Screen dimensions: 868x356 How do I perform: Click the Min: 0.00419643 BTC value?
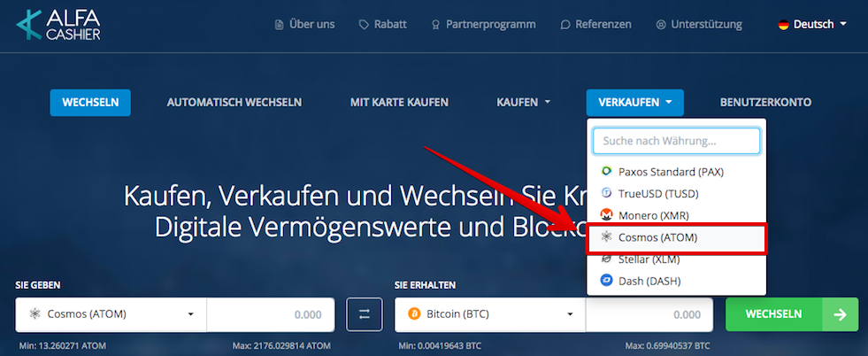click(x=440, y=346)
